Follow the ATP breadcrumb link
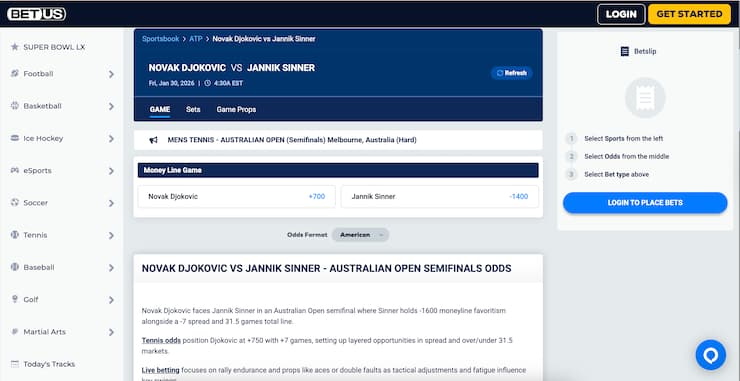The height and width of the screenshot is (381, 740). coord(196,39)
